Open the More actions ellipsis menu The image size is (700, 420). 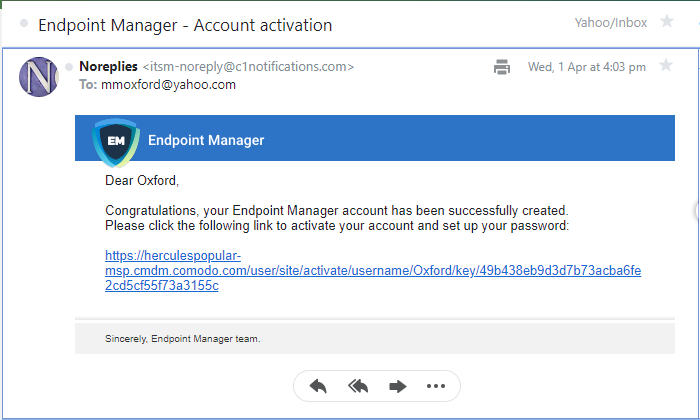point(436,386)
